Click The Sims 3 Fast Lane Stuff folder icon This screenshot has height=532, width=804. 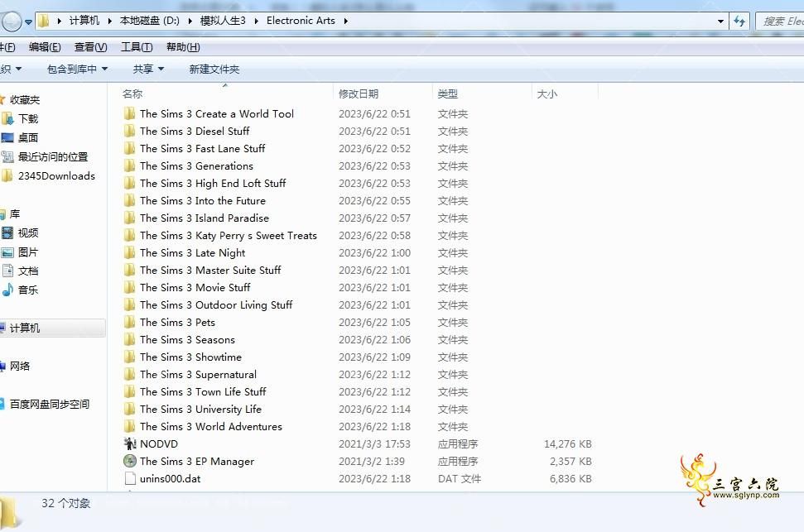click(130, 148)
